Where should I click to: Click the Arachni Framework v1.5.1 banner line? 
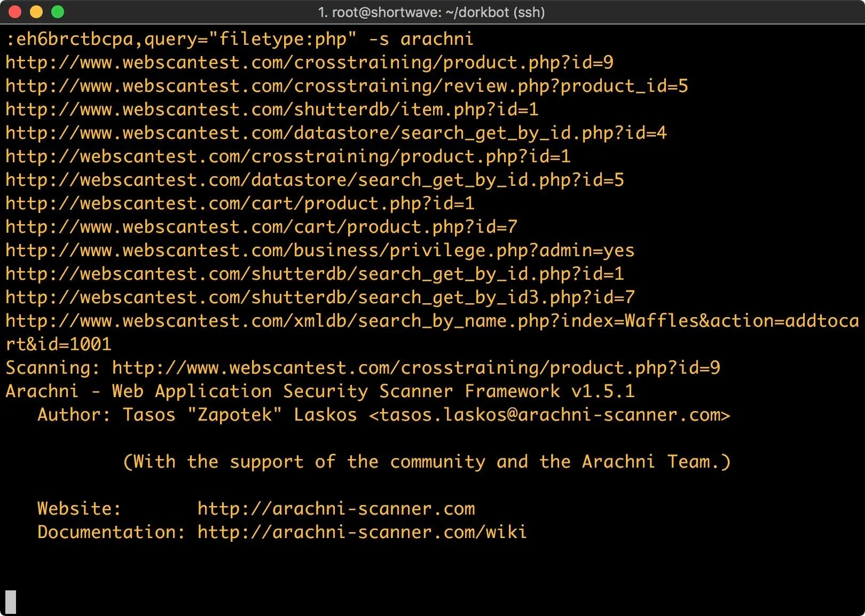tap(320, 391)
